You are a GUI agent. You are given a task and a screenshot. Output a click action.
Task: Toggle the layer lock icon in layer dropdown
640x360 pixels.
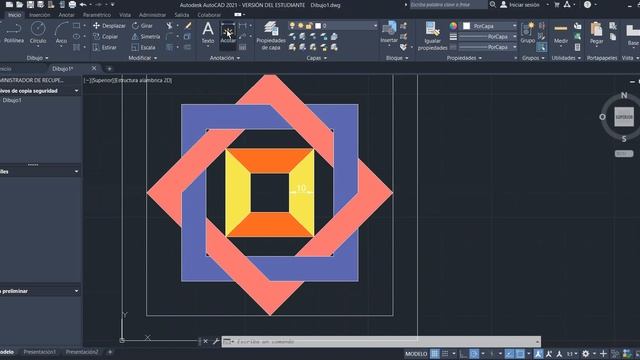[309, 26]
